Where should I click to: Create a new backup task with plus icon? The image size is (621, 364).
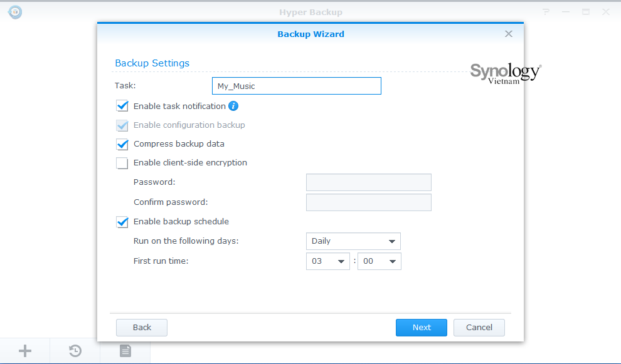[24, 350]
